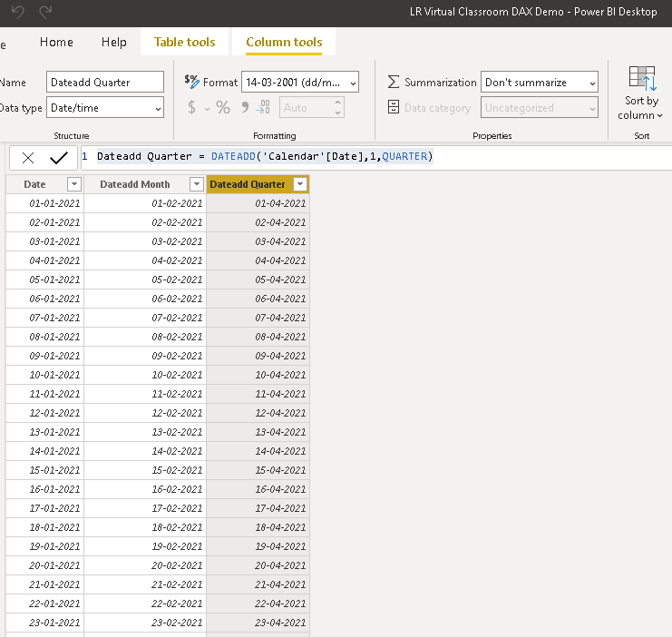Click the Data category icon
The image size is (672, 638).
point(393,107)
